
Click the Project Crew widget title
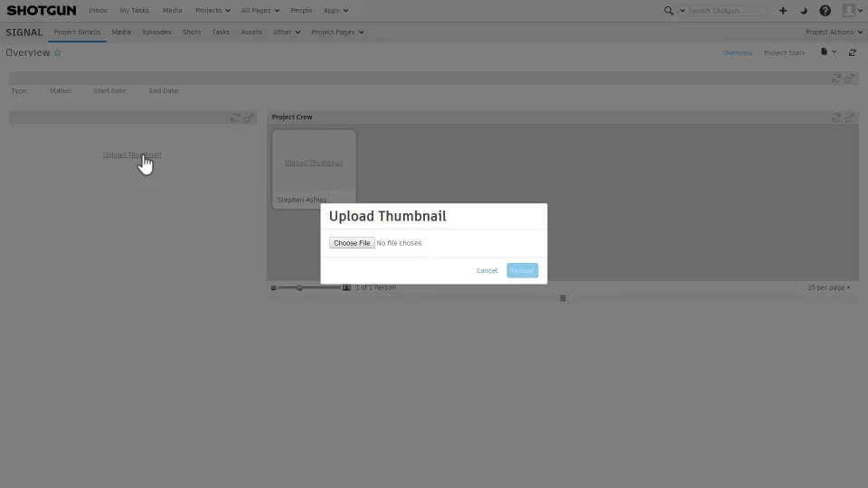click(x=292, y=117)
